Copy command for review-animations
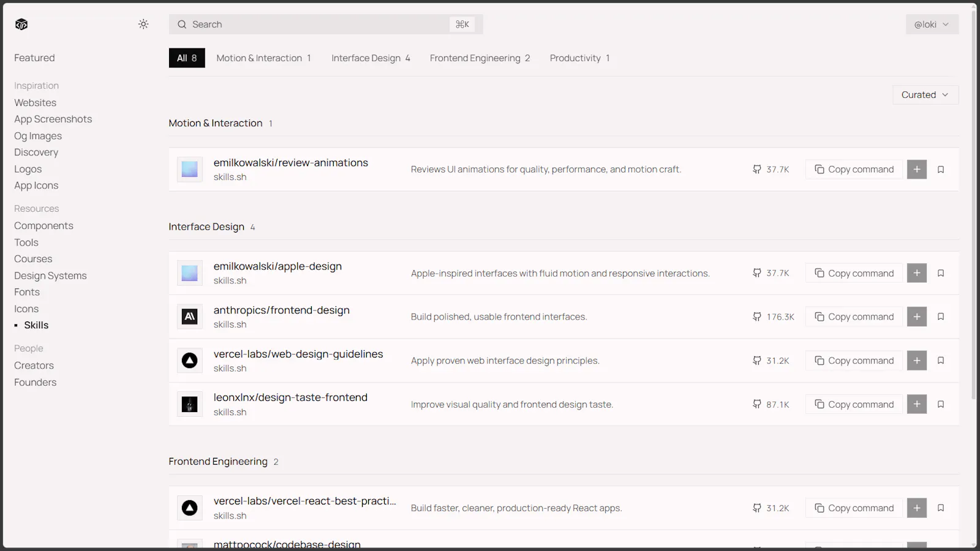 click(x=854, y=170)
